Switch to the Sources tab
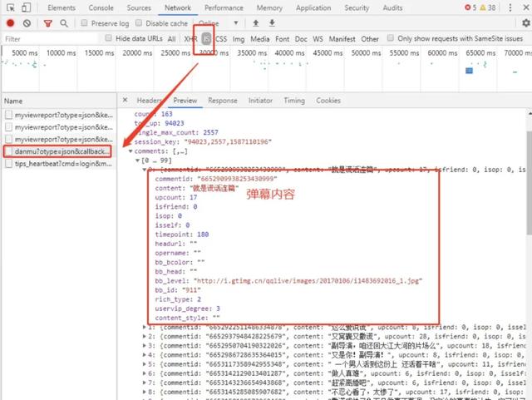 click(x=139, y=7)
